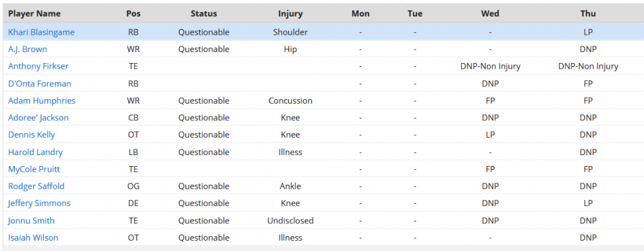Select the Isaiah Wilson link
This screenshot has height=251, width=644.
33,237
